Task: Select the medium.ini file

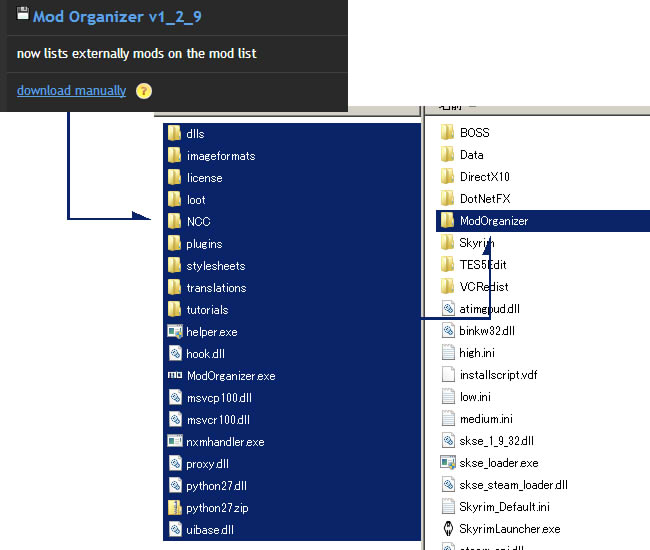Action: point(477,419)
